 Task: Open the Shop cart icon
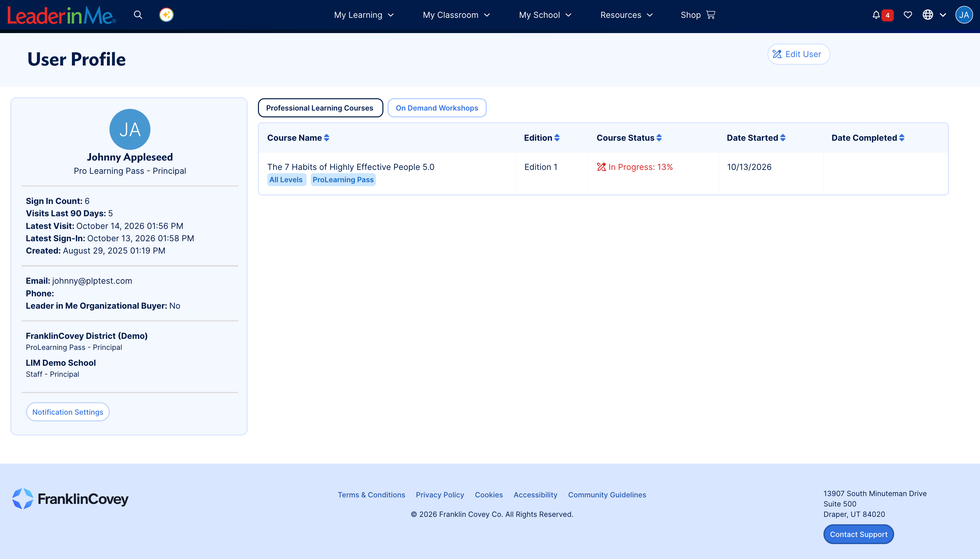click(x=711, y=15)
